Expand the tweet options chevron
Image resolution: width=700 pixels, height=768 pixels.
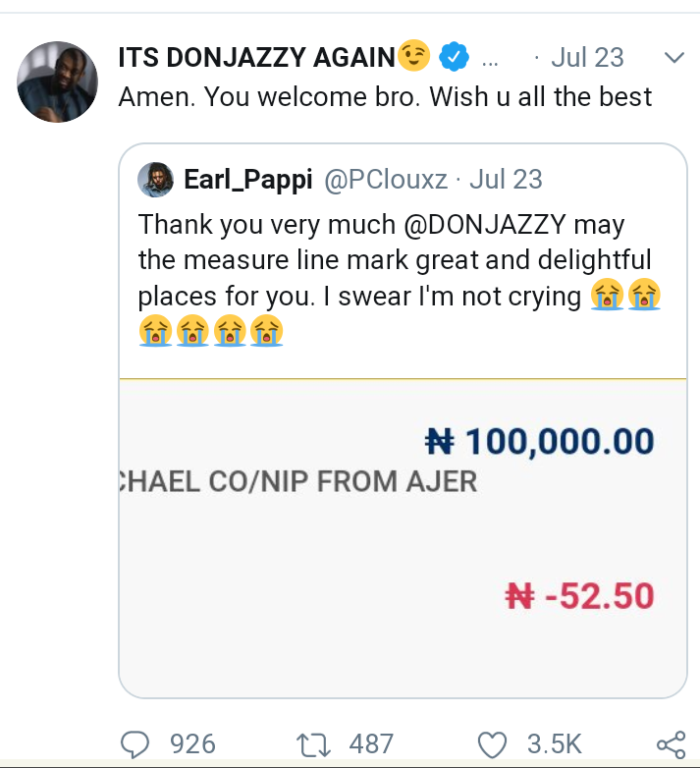coord(673,58)
